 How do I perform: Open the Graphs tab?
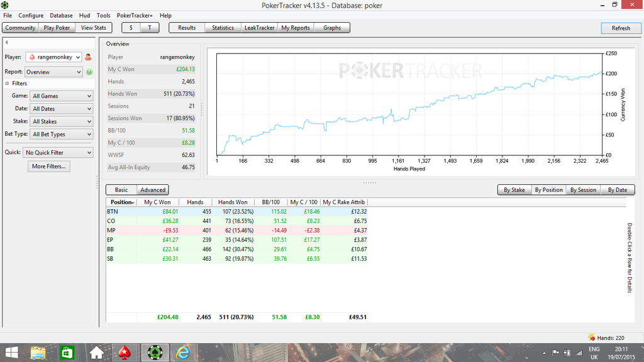[x=332, y=28]
